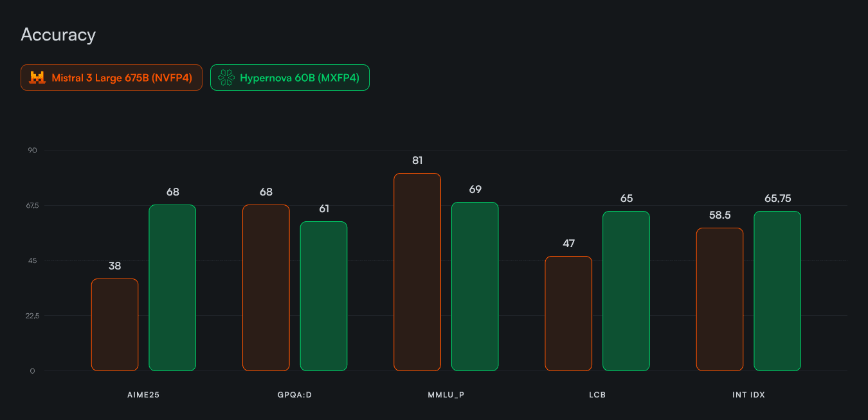Click the orange INT IDX bar labeled 58.5
Image resolution: width=868 pixels, height=420 pixels.
click(719, 299)
